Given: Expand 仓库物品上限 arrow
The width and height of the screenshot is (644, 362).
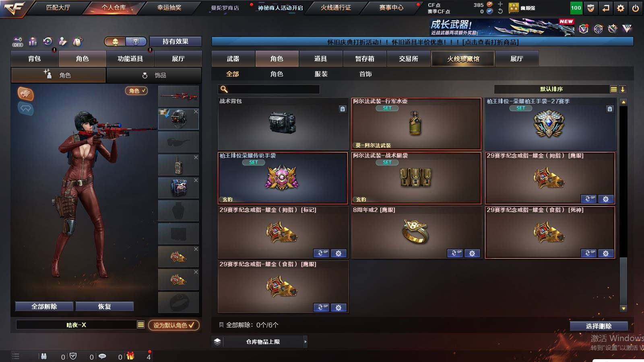Looking at the screenshot, I should (x=305, y=342).
